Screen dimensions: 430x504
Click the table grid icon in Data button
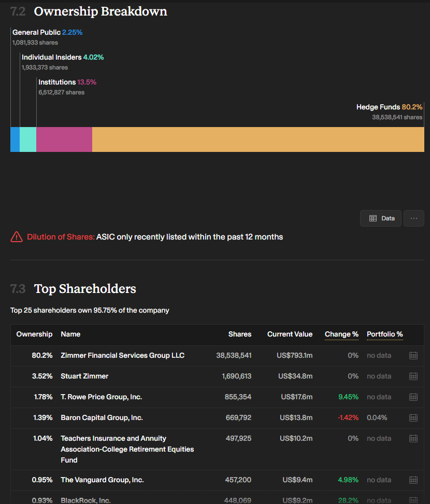tap(373, 218)
